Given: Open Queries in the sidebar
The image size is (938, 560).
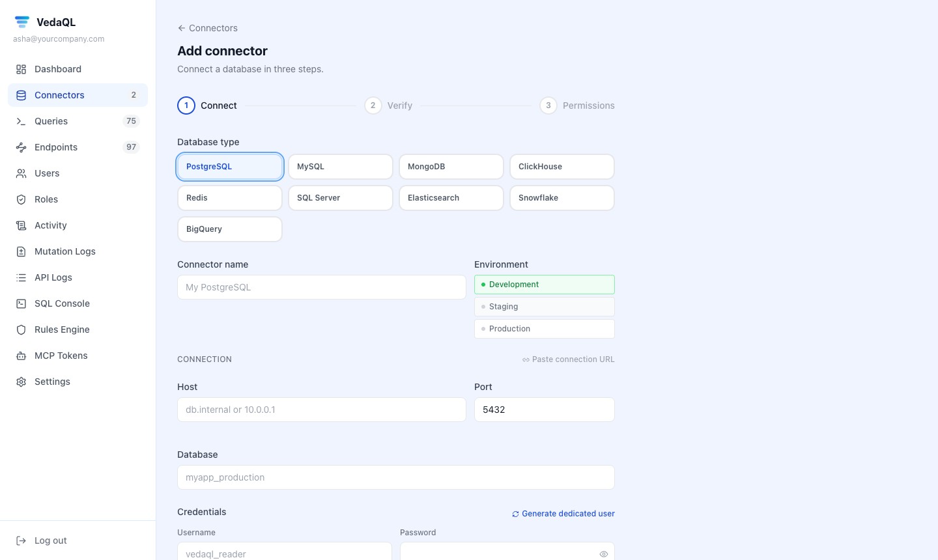Looking at the screenshot, I should 78,121.
